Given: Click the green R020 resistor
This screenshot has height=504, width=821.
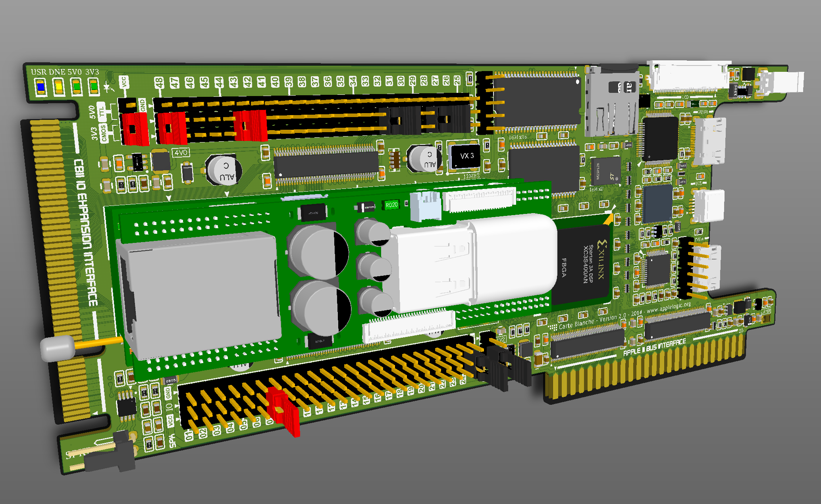Looking at the screenshot, I should point(391,205).
